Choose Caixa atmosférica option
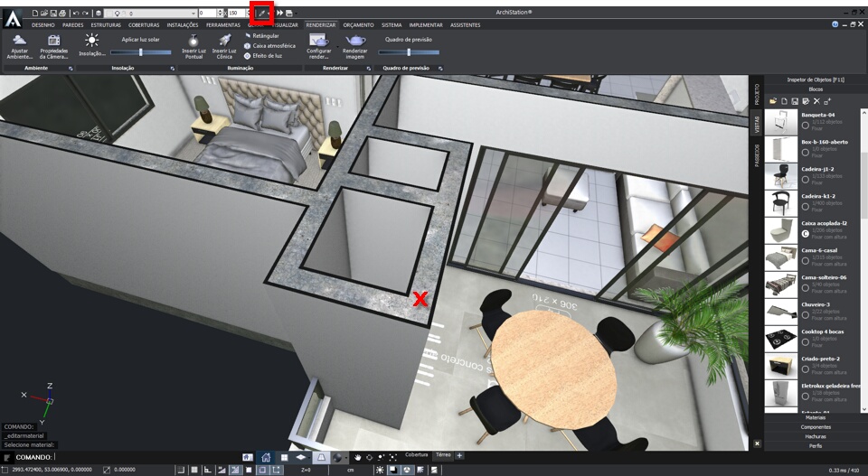The width and height of the screenshot is (868, 476). click(269, 46)
